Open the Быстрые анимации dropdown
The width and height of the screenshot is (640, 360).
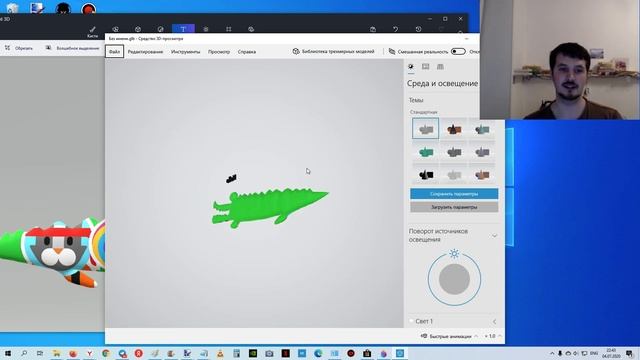(x=449, y=336)
